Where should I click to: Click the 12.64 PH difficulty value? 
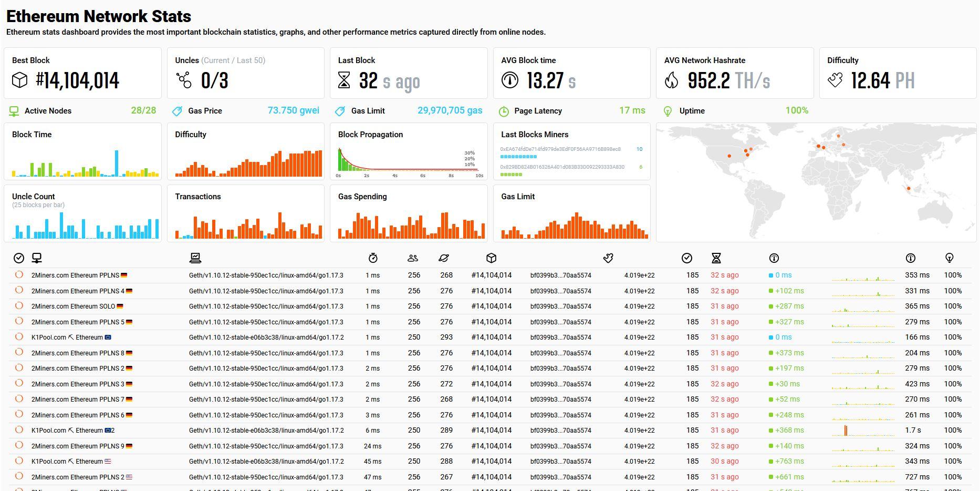[883, 80]
